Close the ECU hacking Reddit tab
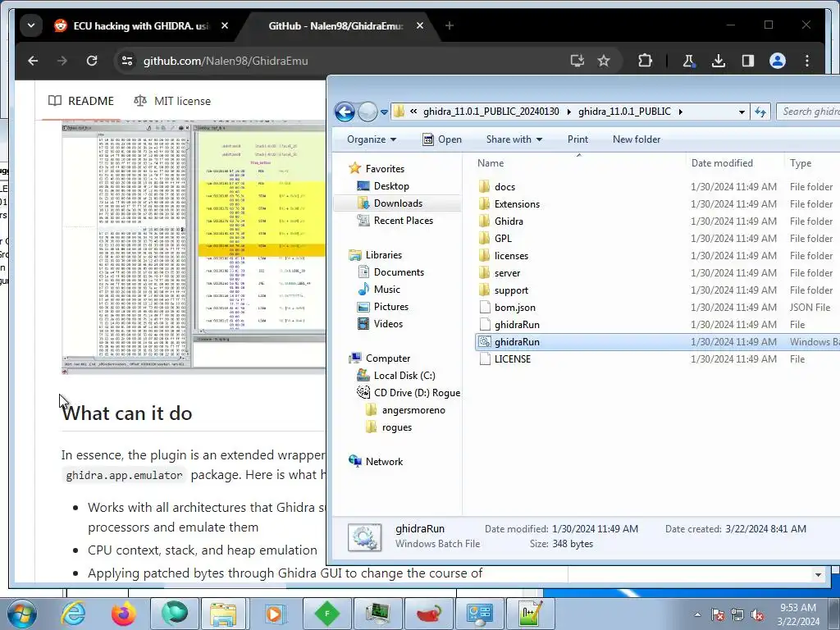The width and height of the screenshot is (840, 630). 225,25
